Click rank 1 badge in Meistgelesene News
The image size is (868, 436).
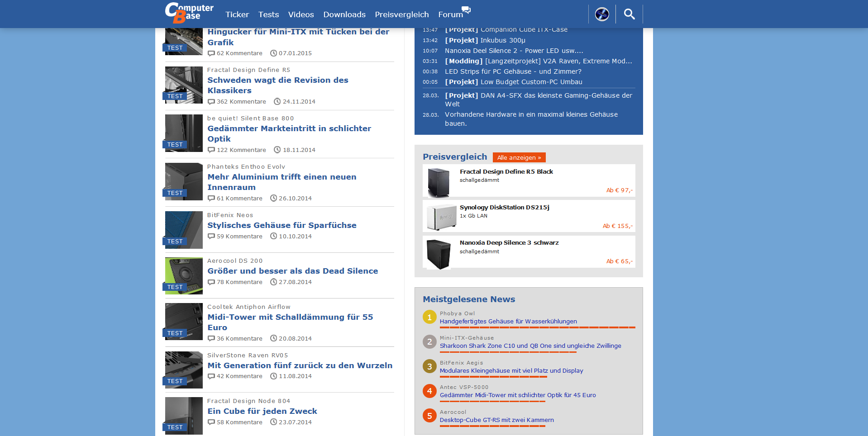pos(429,317)
